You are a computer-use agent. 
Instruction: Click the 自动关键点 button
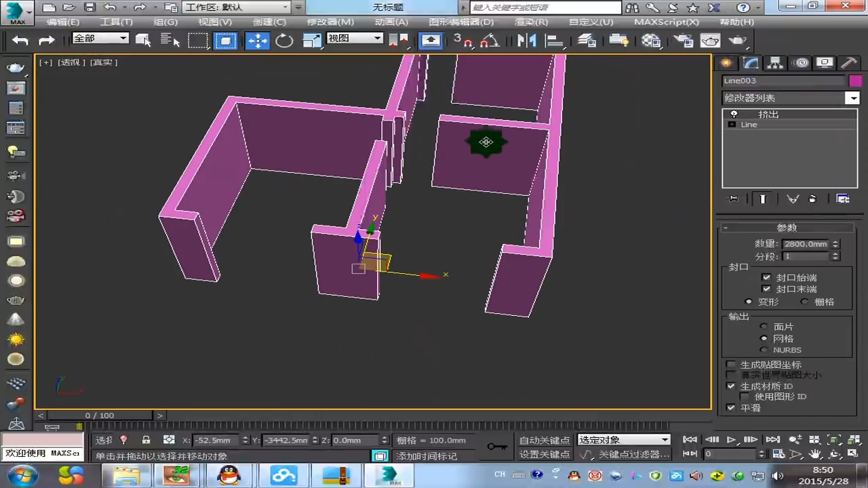click(545, 441)
